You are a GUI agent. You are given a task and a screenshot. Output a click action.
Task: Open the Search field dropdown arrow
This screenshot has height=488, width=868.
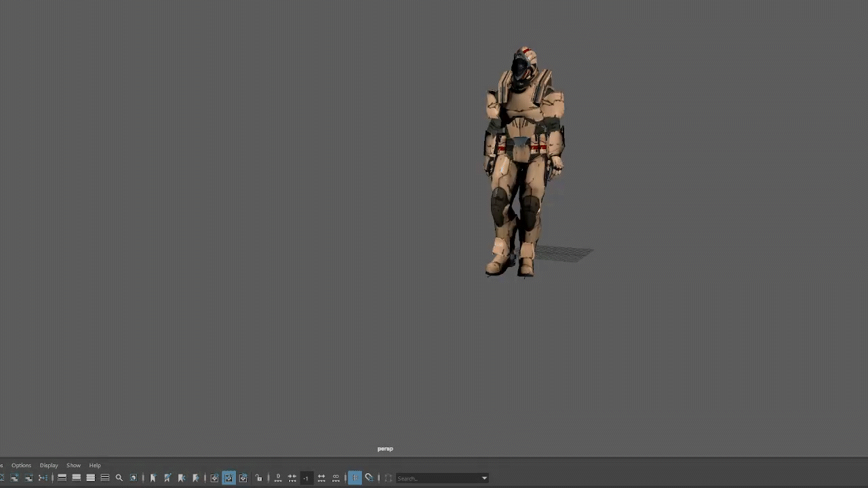pos(484,478)
